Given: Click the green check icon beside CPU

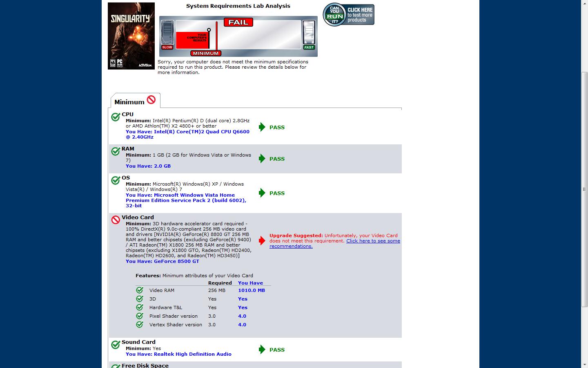Looking at the screenshot, I should (116, 117).
